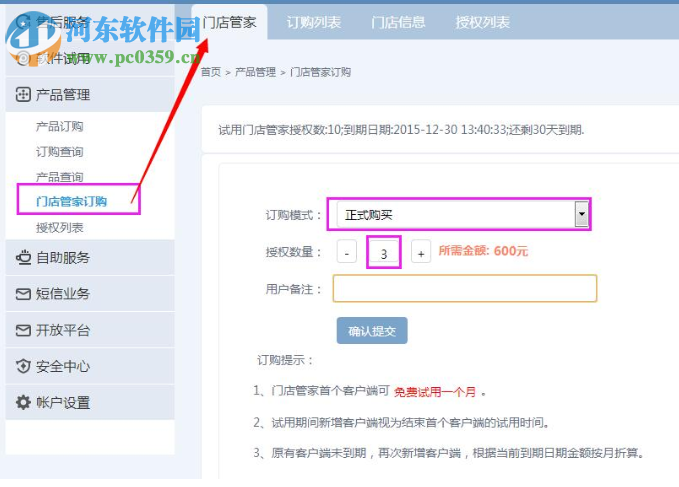
Task: Click the red 免费试用一个月 text
Action: tap(434, 392)
